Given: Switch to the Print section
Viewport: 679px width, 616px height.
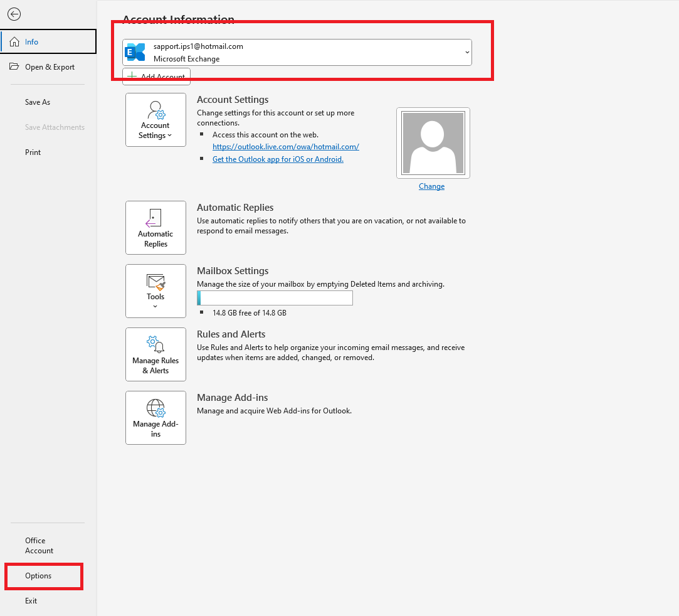Looking at the screenshot, I should pos(33,152).
